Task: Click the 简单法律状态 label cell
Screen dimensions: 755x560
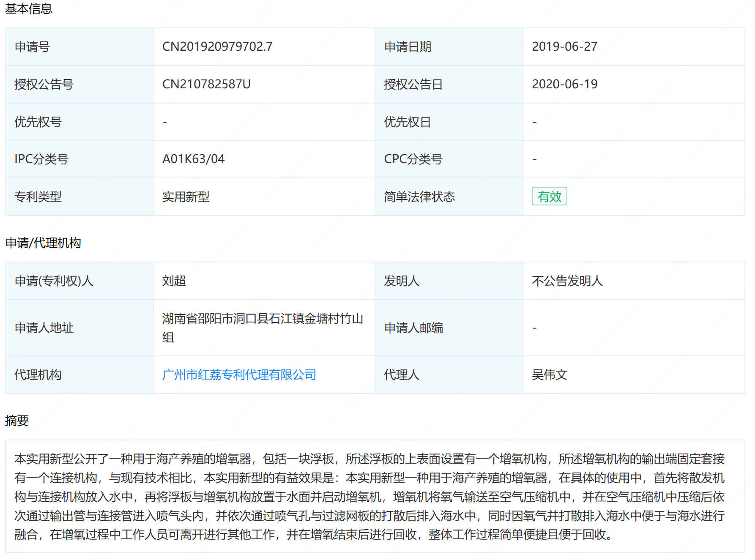Action: coord(449,197)
